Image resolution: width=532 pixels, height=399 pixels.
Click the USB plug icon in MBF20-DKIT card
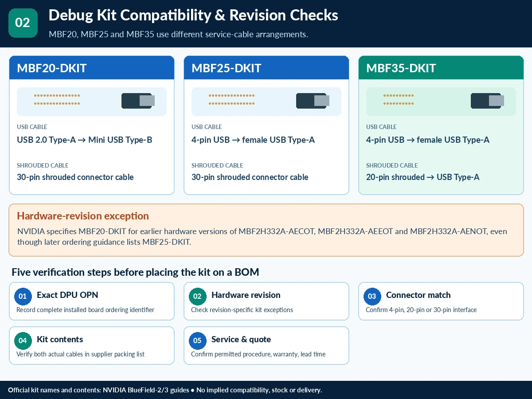coord(138,101)
